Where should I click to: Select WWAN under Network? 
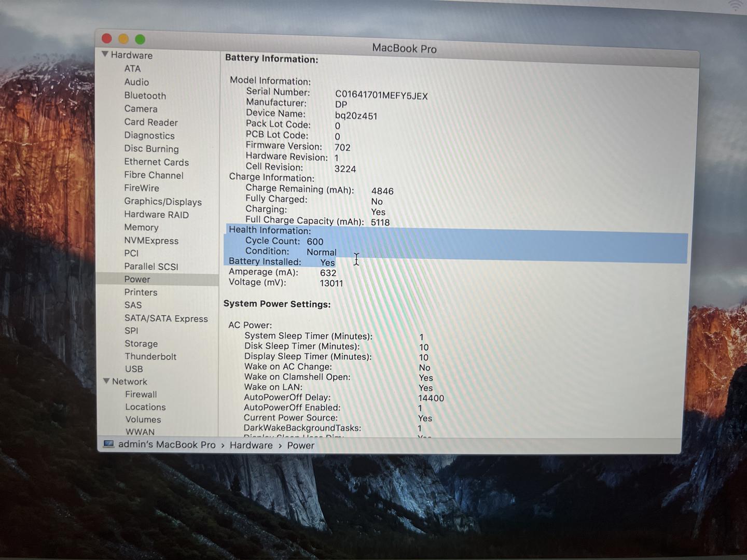(140, 432)
